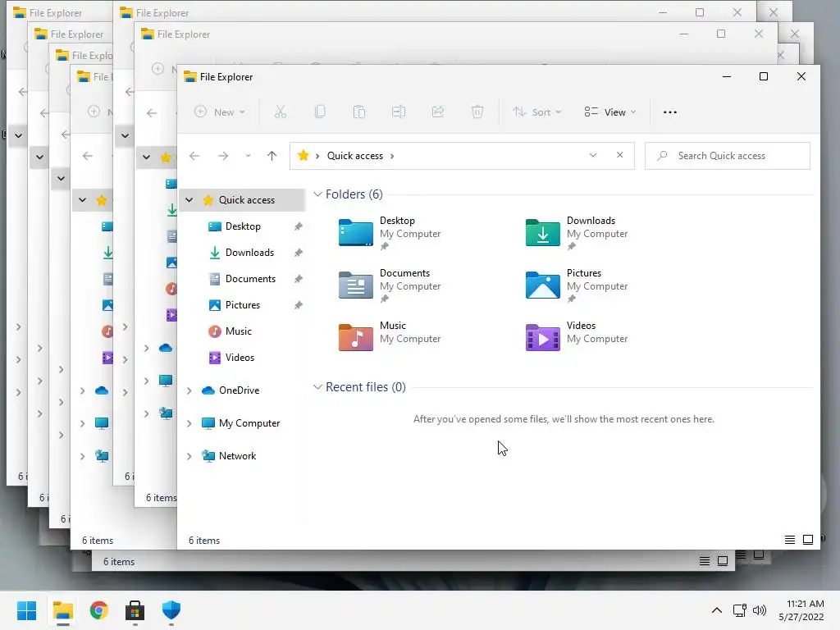840x630 pixels.
Task: Show hidden tray icons chevron
Action: coord(717,610)
